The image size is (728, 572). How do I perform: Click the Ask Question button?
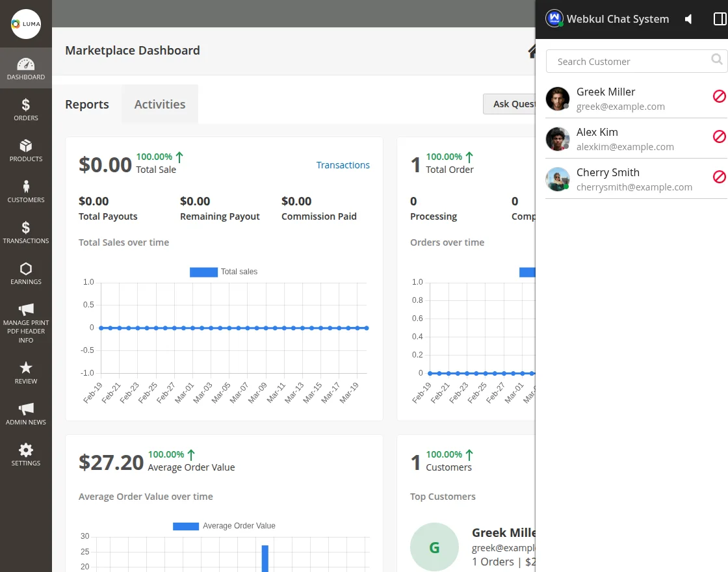[510, 104]
